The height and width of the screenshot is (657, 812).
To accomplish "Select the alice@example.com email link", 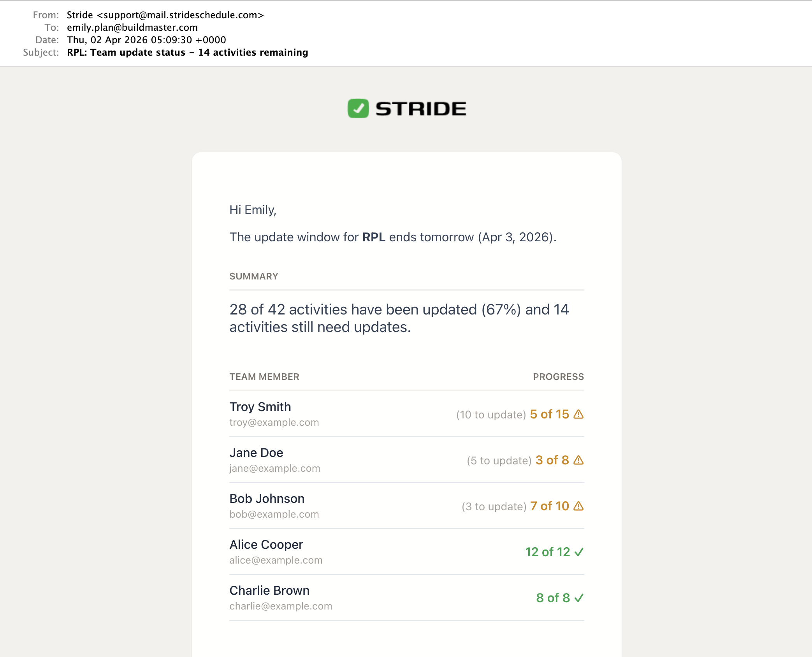I will tap(276, 560).
